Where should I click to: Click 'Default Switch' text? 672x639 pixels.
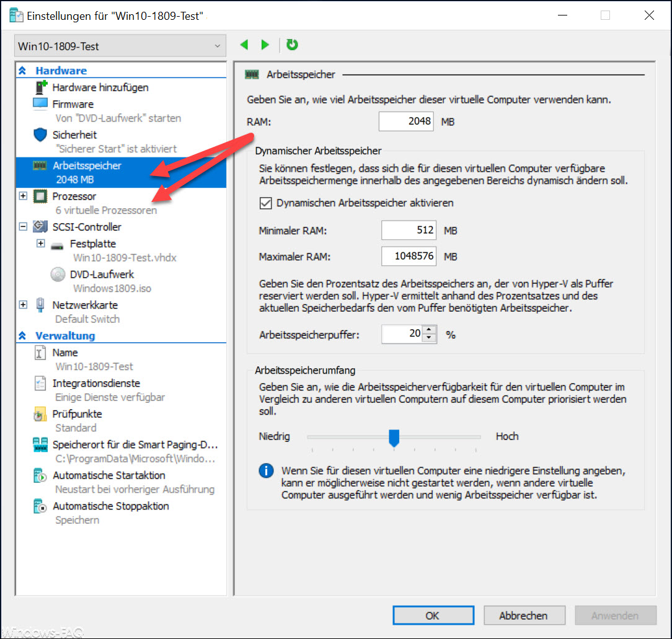click(x=87, y=319)
